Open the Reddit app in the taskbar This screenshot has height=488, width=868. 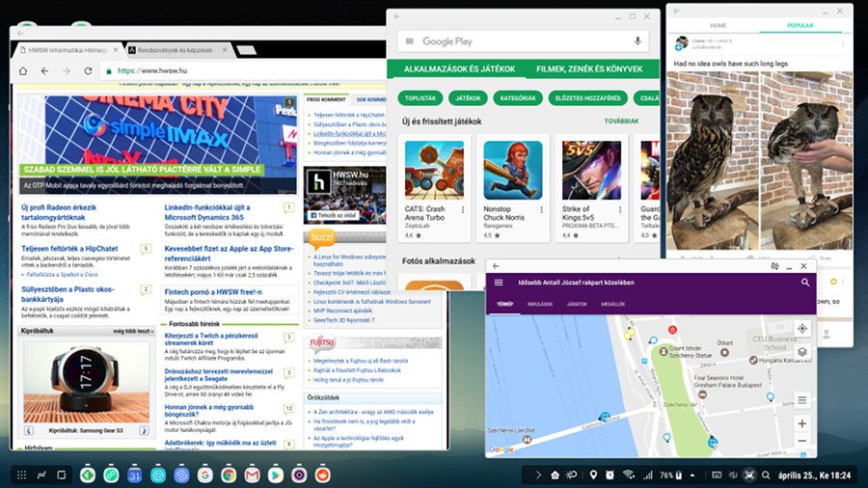[x=323, y=474]
